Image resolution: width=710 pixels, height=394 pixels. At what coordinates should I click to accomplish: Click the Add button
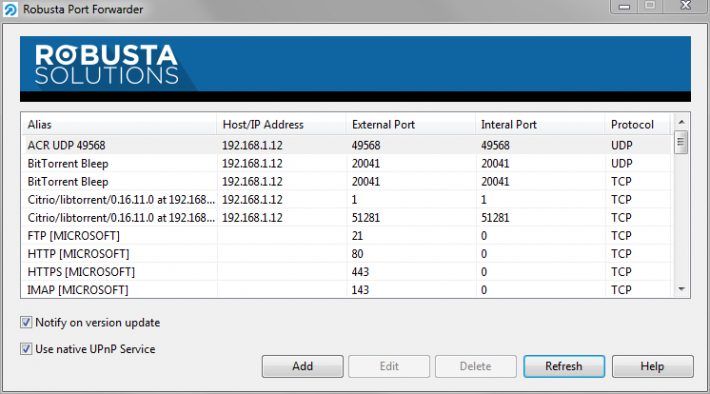pos(302,366)
